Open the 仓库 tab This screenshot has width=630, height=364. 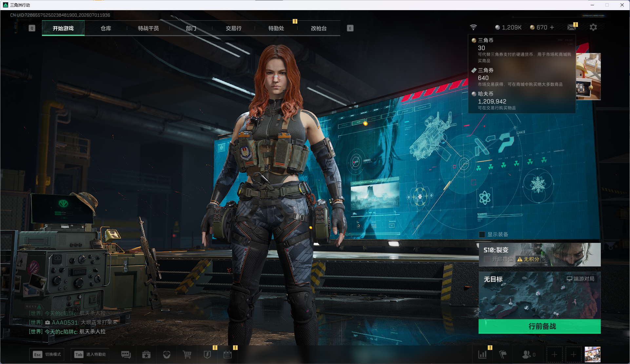pos(106,28)
